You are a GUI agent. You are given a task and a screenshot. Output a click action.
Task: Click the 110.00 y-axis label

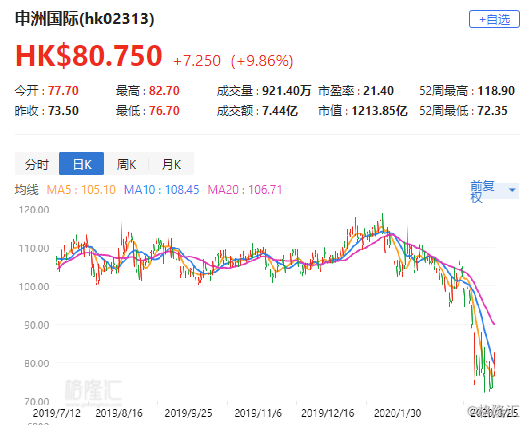point(34,248)
